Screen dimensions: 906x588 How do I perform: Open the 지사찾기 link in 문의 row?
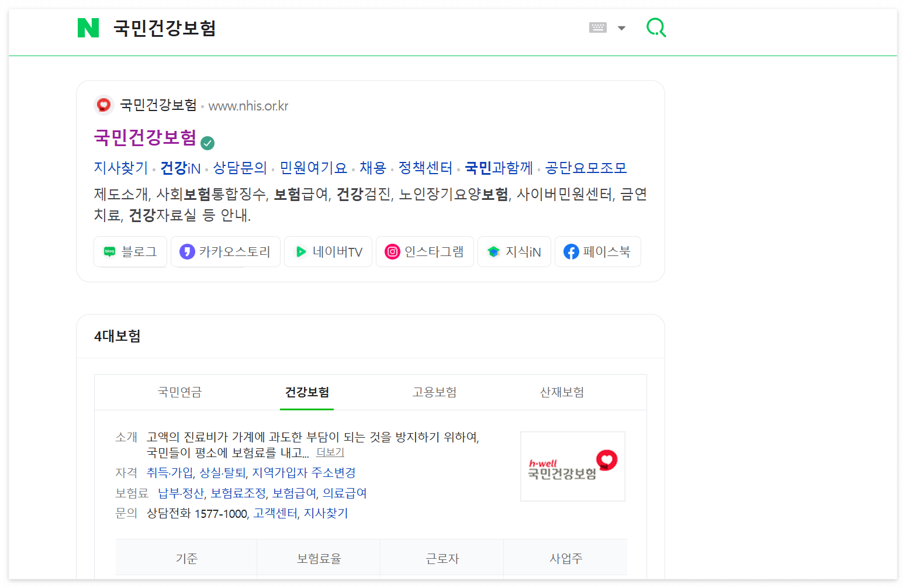point(326,513)
